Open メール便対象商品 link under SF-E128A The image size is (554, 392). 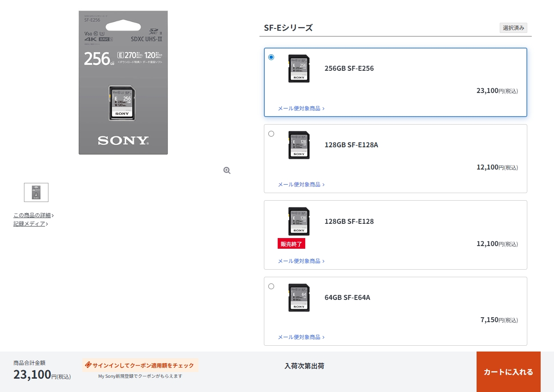pyautogui.click(x=301, y=184)
